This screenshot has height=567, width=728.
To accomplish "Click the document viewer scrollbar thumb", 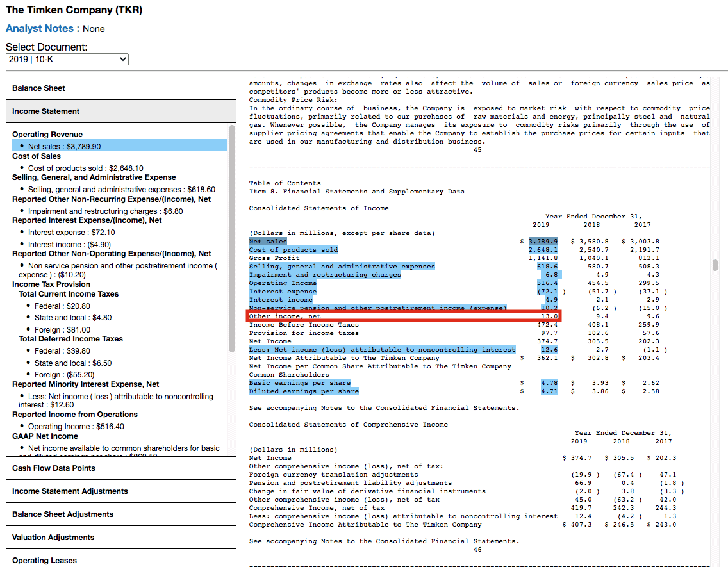I will 715,265.
